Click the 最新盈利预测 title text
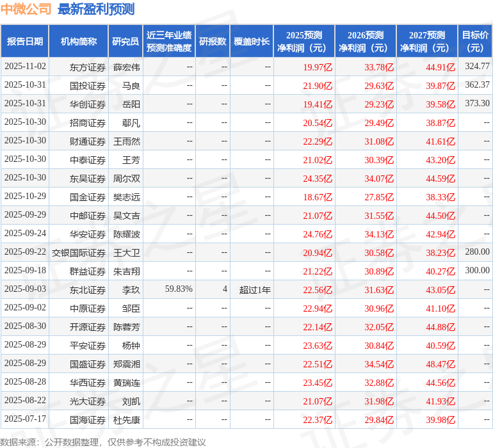The image size is (493, 448). click(x=96, y=9)
